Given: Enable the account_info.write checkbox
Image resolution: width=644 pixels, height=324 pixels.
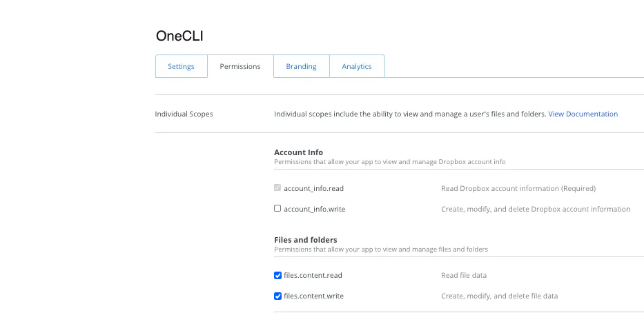Looking at the screenshot, I should (x=277, y=208).
